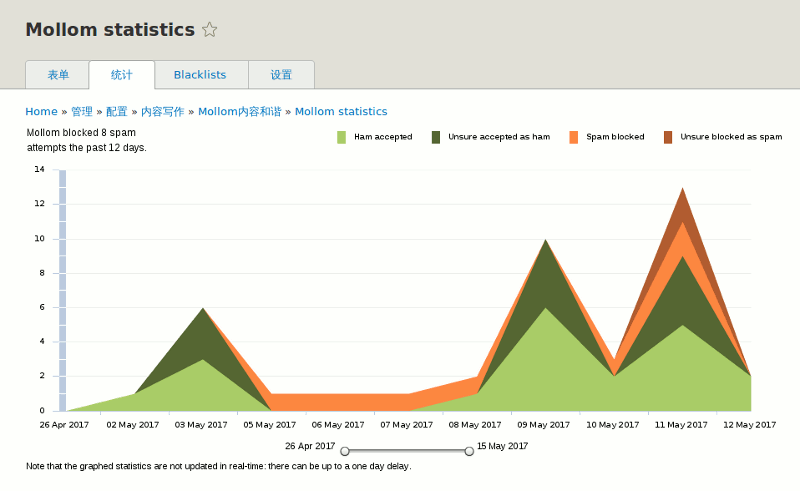Viewport: 800px width, 491px height.
Task: Go to Home breadcrumb link
Action: tap(41, 111)
